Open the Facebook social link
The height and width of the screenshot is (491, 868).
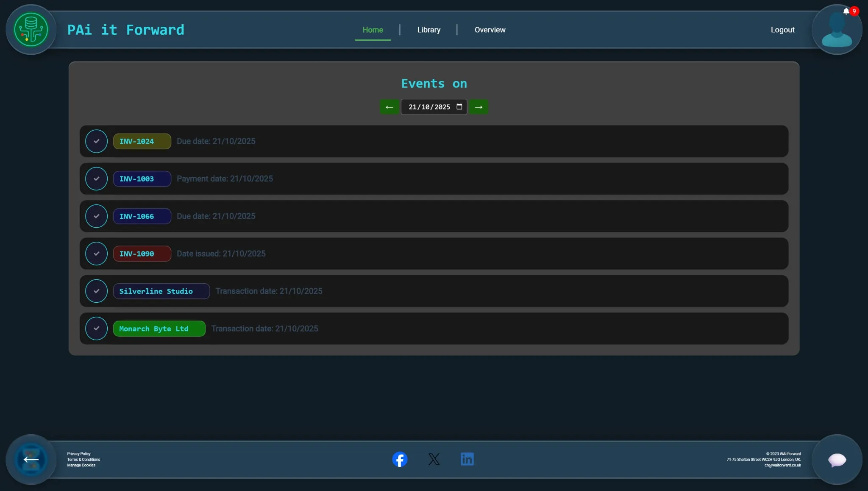[400, 459]
